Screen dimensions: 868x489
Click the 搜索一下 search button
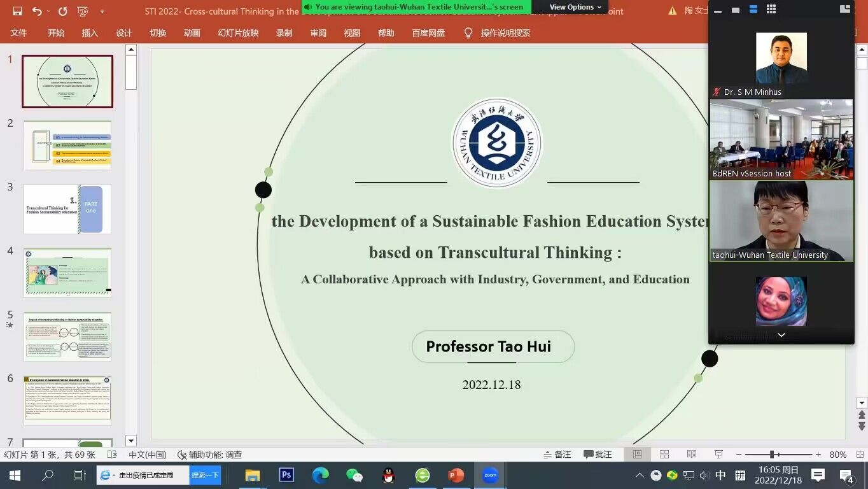pyautogui.click(x=205, y=475)
